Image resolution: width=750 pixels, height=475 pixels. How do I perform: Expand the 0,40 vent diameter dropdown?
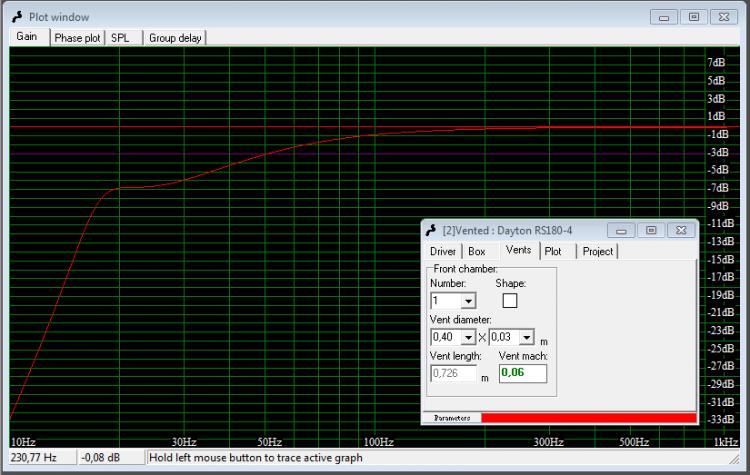468,338
